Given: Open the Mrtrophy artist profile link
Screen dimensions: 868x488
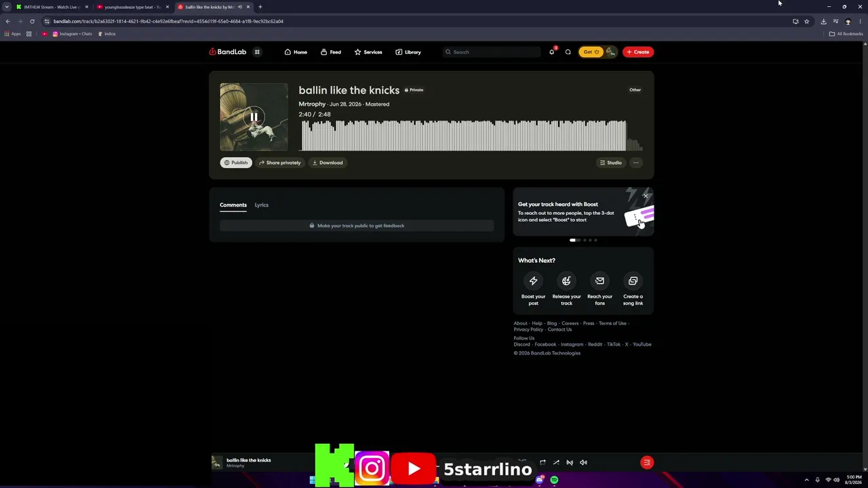Looking at the screenshot, I should click(312, 104).
